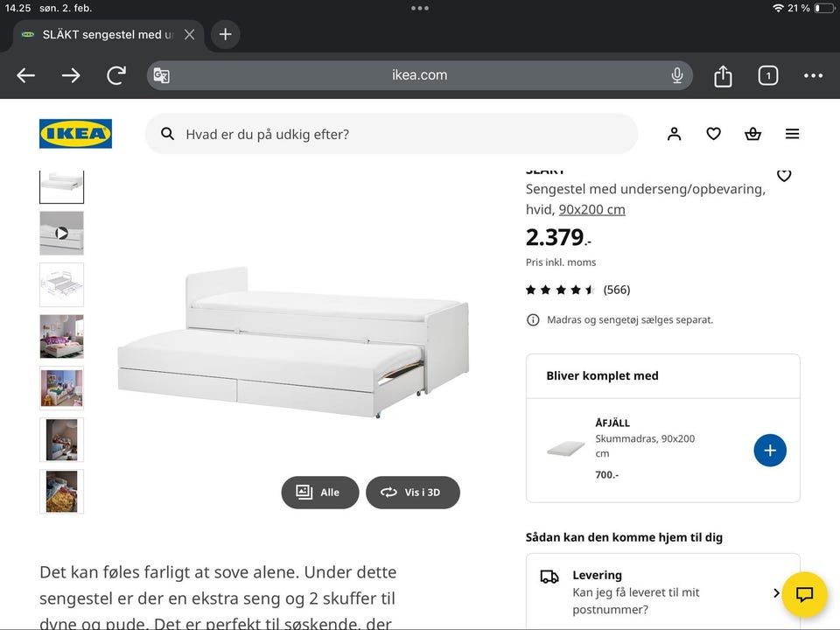Open the yellow chat bubble button

tap(804, 594)
